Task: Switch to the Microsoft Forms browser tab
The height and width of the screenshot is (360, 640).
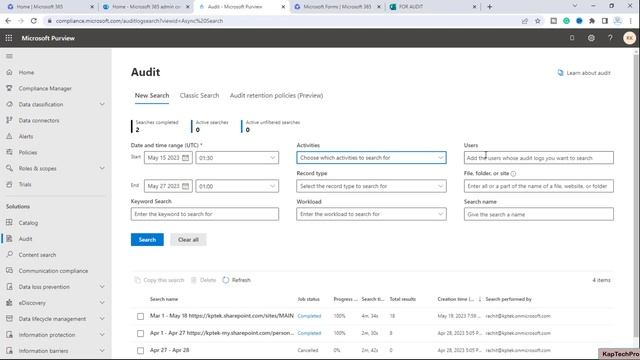Action: pyautogui.click(x=337, y=7)
